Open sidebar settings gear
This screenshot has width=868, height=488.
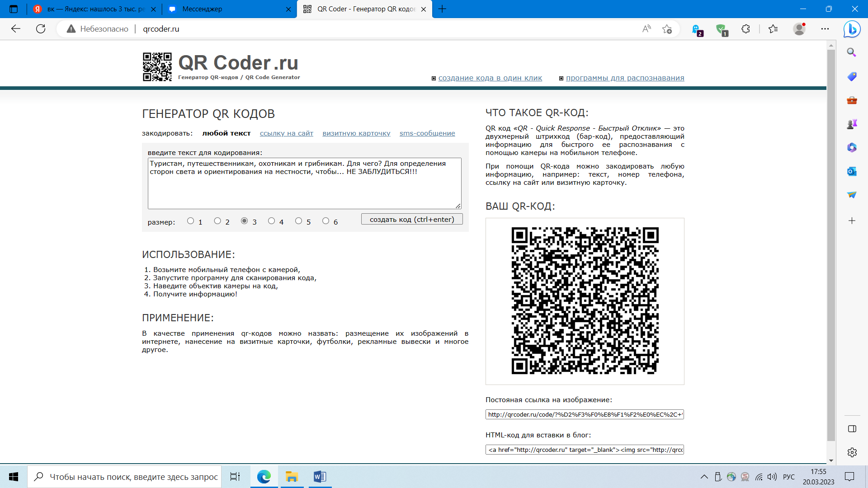click(x=852, y=452)
